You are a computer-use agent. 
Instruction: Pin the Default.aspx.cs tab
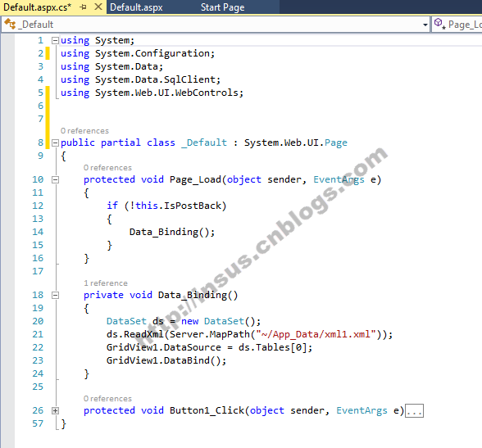tap(83, 7)
